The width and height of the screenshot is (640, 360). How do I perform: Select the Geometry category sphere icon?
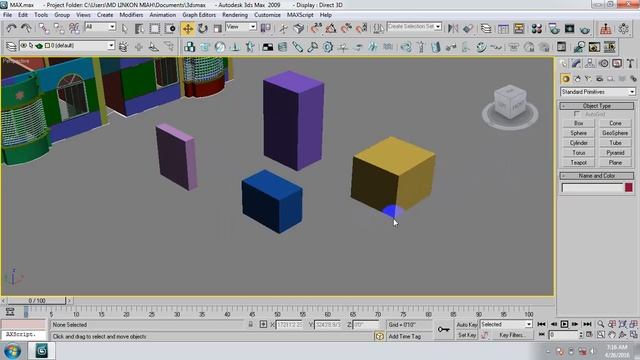[566, 78]
